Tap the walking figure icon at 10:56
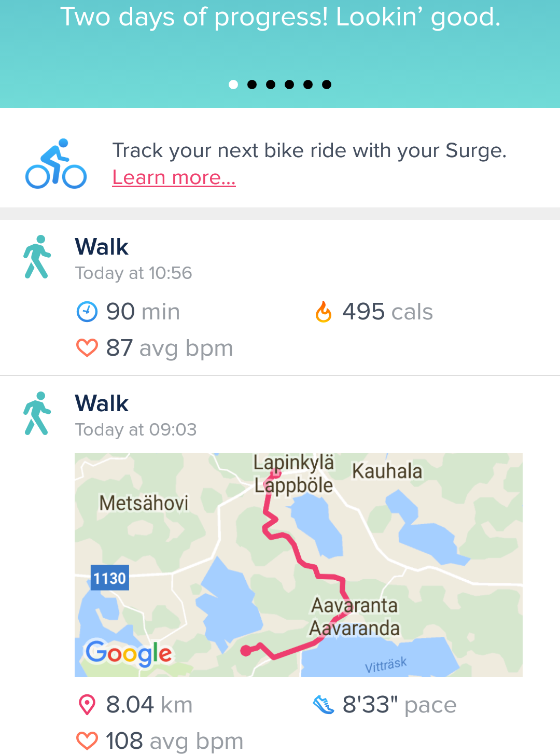The image size is (560, 755). [37, 257]
